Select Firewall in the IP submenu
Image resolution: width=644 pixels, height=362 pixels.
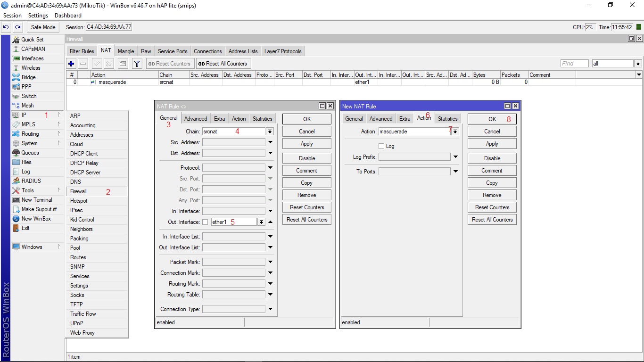97,191
